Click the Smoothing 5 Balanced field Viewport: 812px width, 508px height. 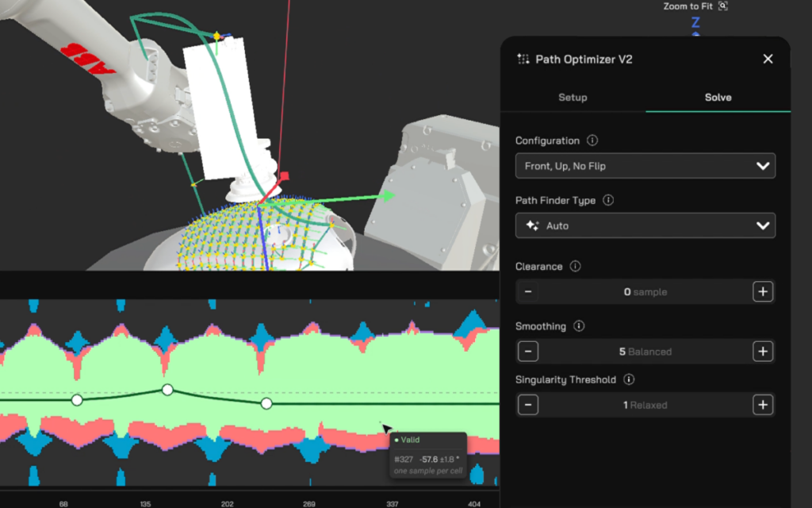pyautogui.click(x=645, y=352)
